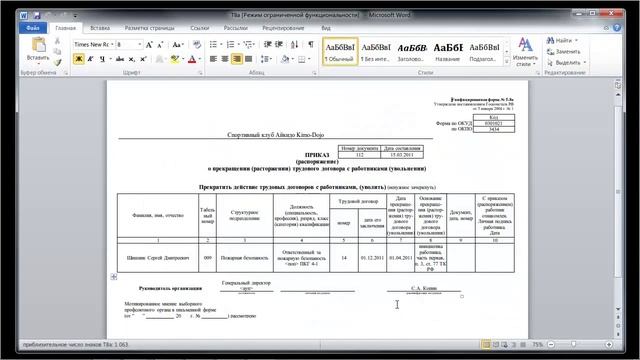640x360 pixels.
Task: Toggle justify text alignment
Action: [248, 59]
